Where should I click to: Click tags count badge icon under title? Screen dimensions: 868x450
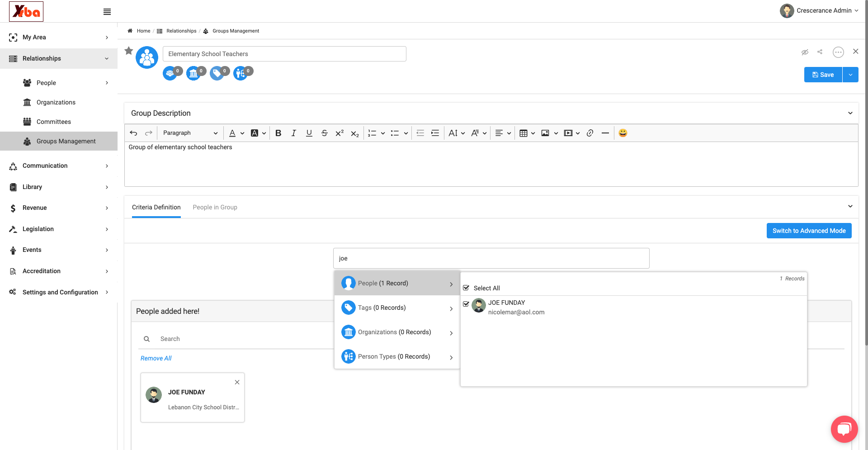(217, 73)
